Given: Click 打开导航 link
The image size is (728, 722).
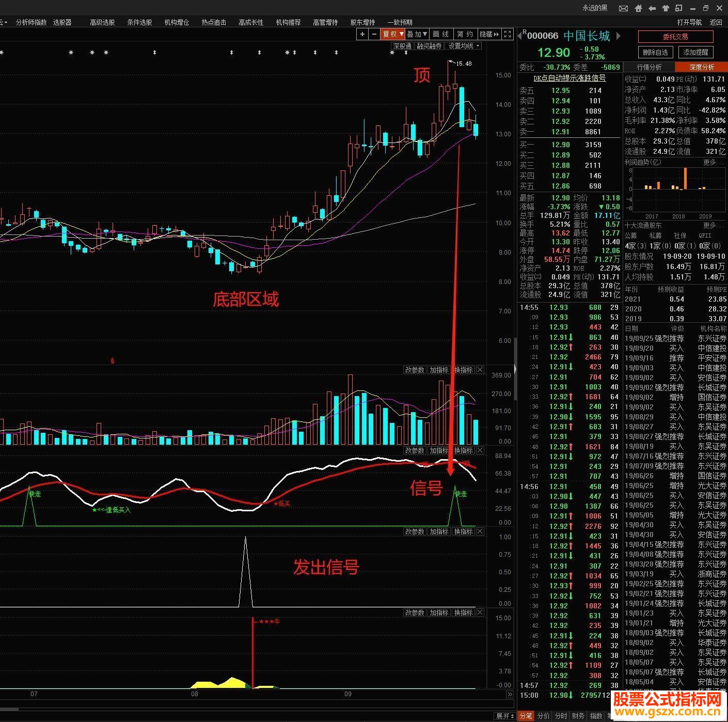Looking at the screenshot, I should click(689, 22).
